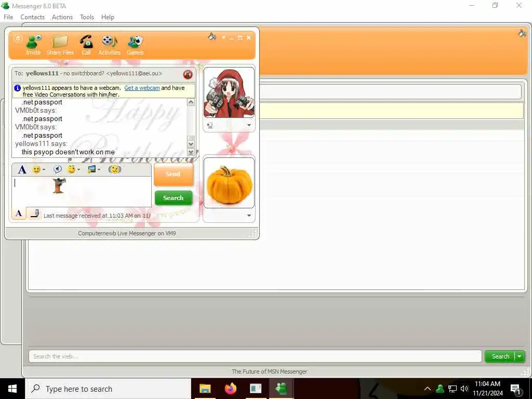Open the Invite contact icon
The image size is (532, 399).
click(34, 45)
